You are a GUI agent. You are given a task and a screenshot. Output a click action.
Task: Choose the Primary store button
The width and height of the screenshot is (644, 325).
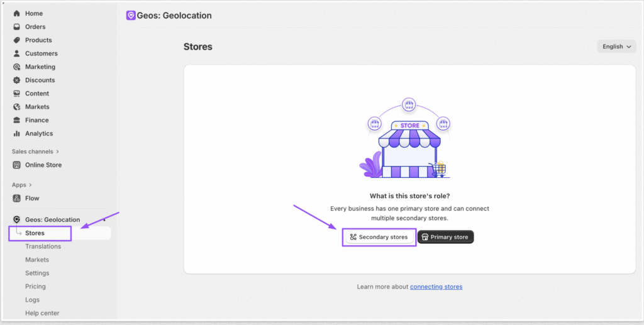[x=445, y=237]
